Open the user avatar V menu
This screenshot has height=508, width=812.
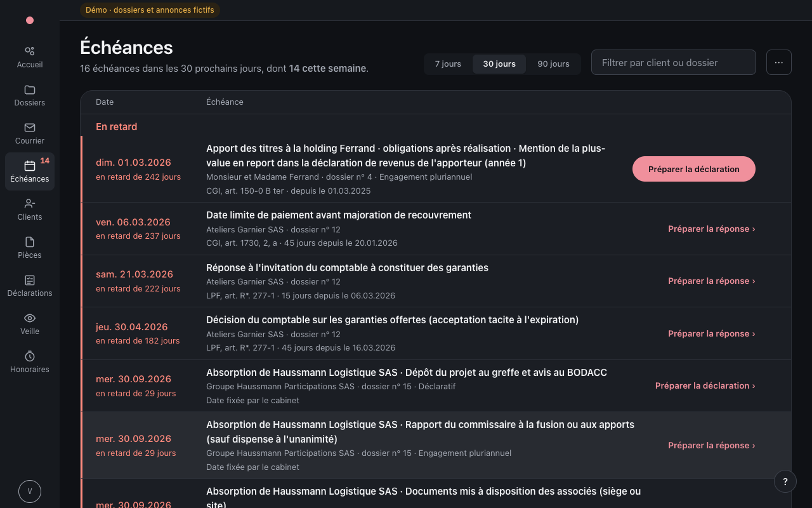click(30, 491)
